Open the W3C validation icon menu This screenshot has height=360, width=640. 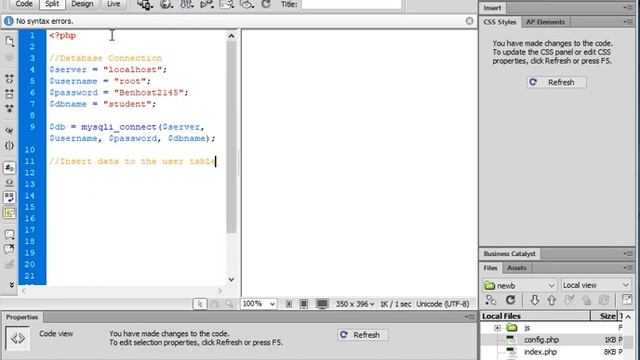tap(207, 4)
